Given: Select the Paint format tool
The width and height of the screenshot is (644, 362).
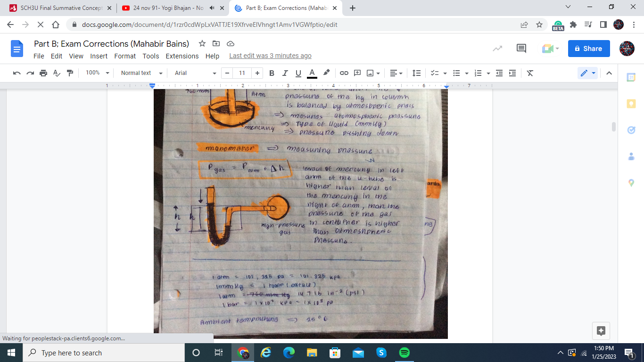Looking at the screenshot, I should click(70, 73).
